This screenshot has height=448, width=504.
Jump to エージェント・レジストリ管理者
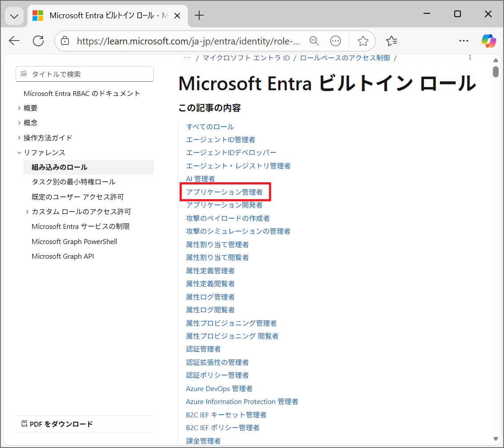click(x=238, y=166)
